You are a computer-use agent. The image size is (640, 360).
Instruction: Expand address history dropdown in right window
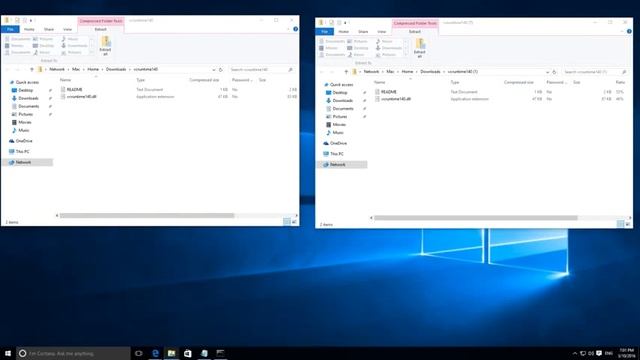coord(547,72)
